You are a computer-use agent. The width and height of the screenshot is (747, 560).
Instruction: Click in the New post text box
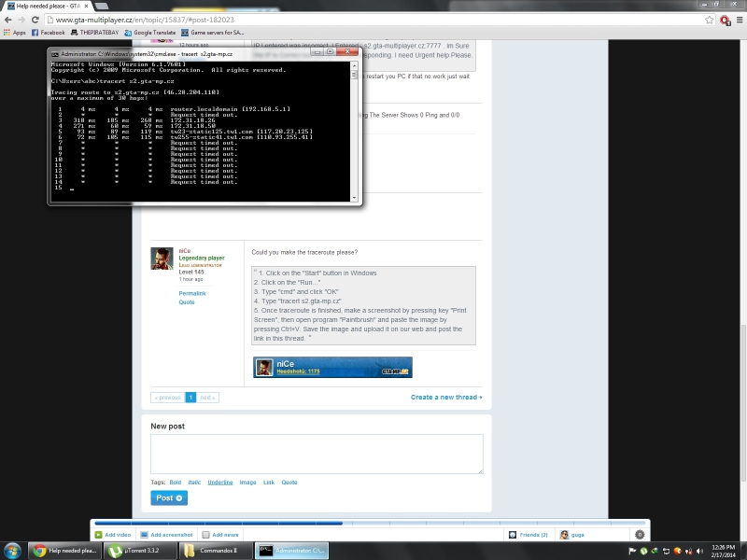pos(317,454)
